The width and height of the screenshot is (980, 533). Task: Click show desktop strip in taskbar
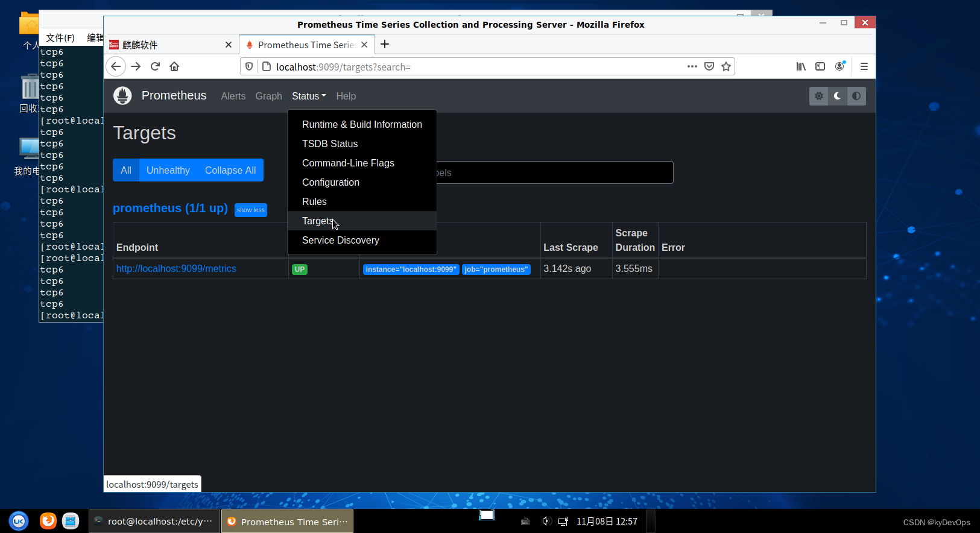651,522
